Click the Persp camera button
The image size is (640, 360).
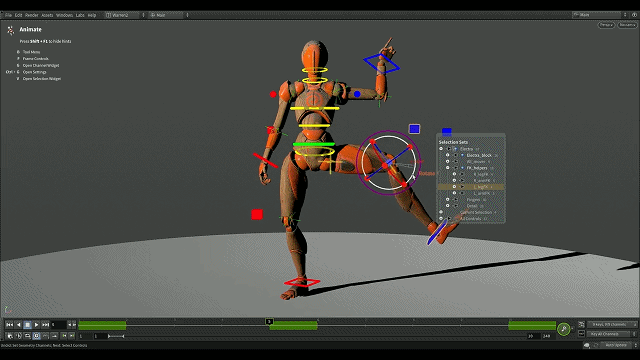607,25
